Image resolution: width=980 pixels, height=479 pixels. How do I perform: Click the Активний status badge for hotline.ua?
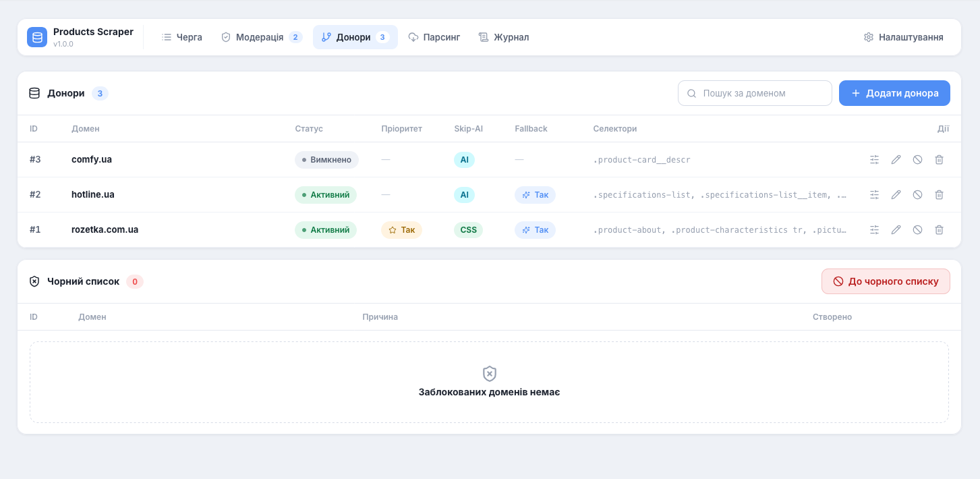[x=326, y=195]
